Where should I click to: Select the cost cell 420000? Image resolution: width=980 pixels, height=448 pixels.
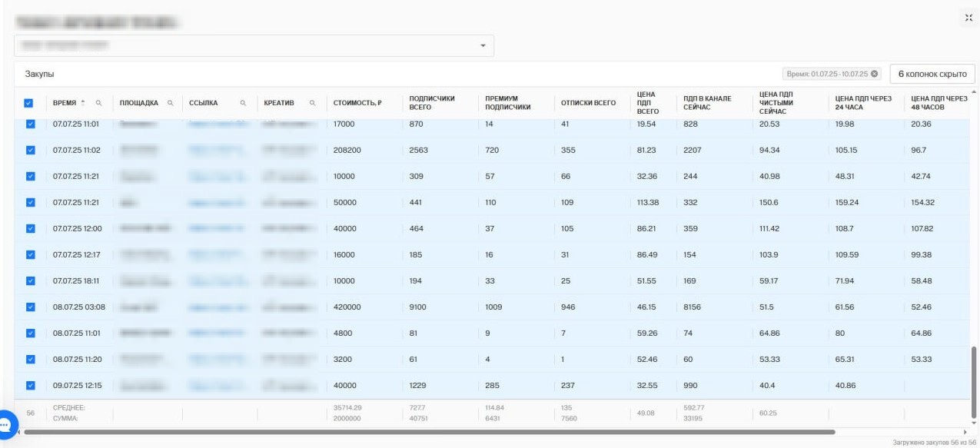347,307
